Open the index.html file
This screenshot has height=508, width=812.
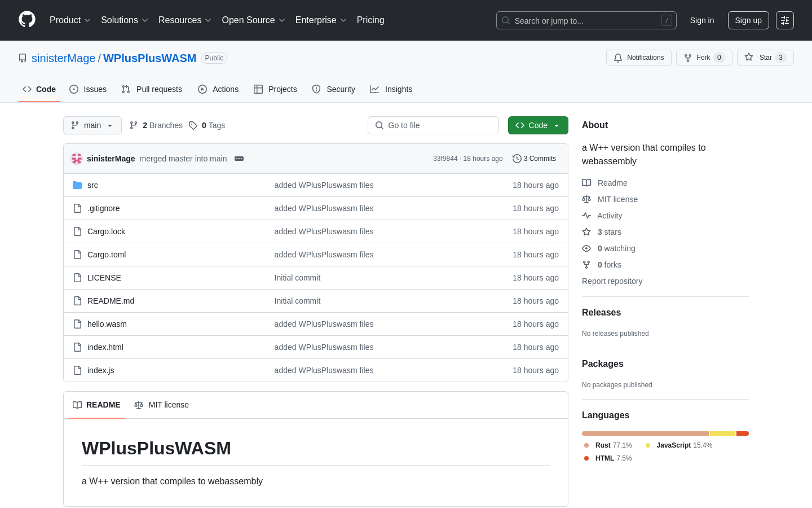(105, 347)
